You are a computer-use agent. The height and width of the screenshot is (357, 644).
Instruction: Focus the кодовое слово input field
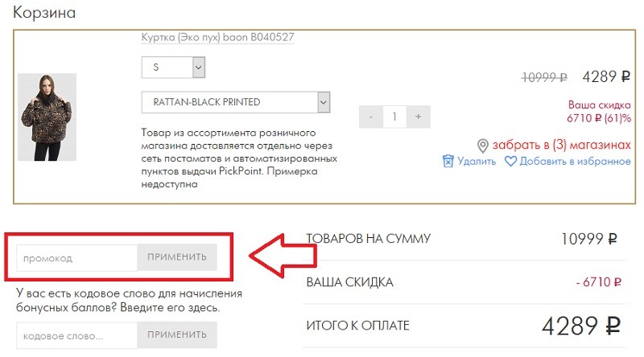point(77,334)
